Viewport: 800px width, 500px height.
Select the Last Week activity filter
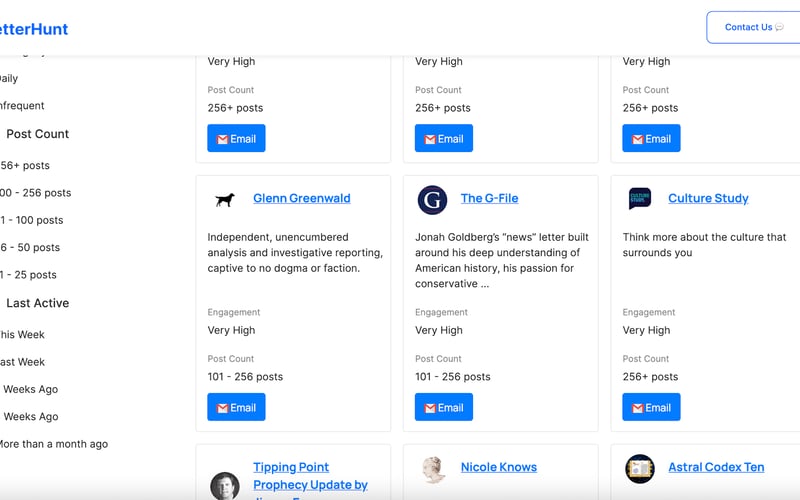[x=22, y=362]
